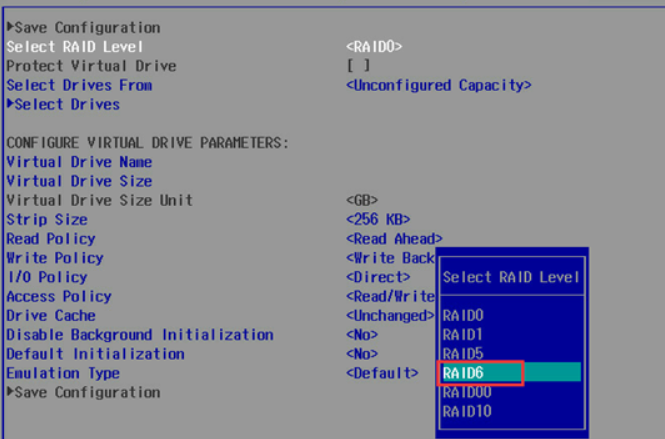The image size is (665, 439).
Task: Change the I/O Policy Direct value
Action: [x=377, y=277]
